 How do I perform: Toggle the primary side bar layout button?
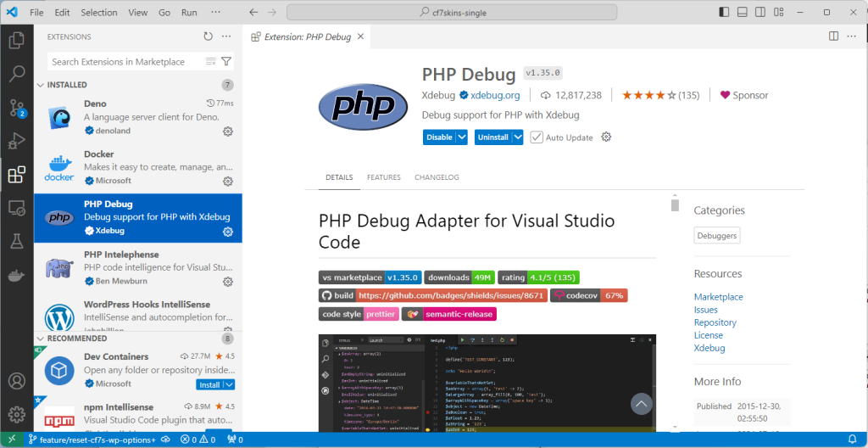pos(725,13)
